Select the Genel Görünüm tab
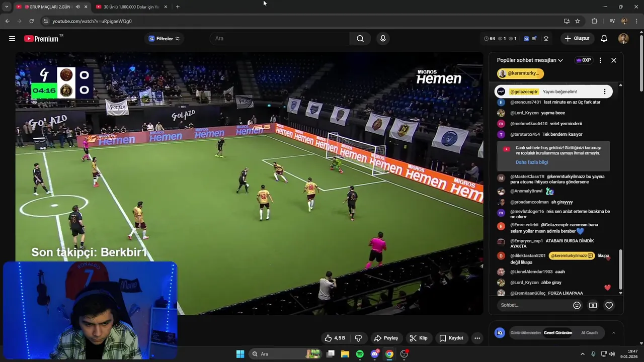The width and height of the screenshot is (644, 362). (558, 333)
